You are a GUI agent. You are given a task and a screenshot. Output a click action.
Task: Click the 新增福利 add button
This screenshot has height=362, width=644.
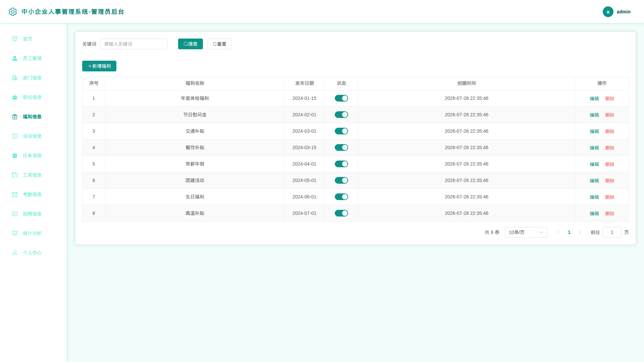(x=99, y=66)
